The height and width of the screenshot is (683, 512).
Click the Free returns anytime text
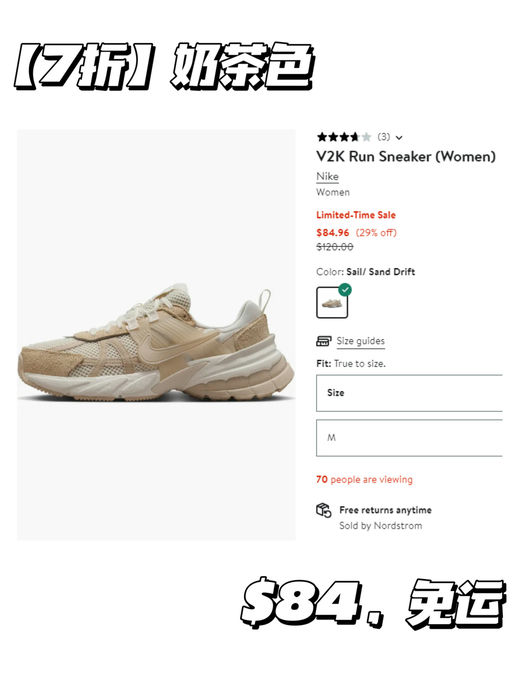point(385,510)
